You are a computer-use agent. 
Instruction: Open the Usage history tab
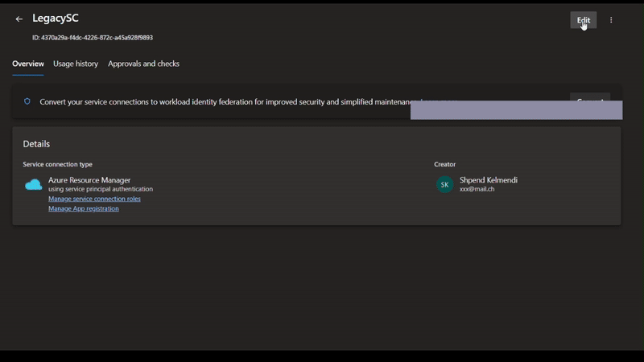point(76,64)
